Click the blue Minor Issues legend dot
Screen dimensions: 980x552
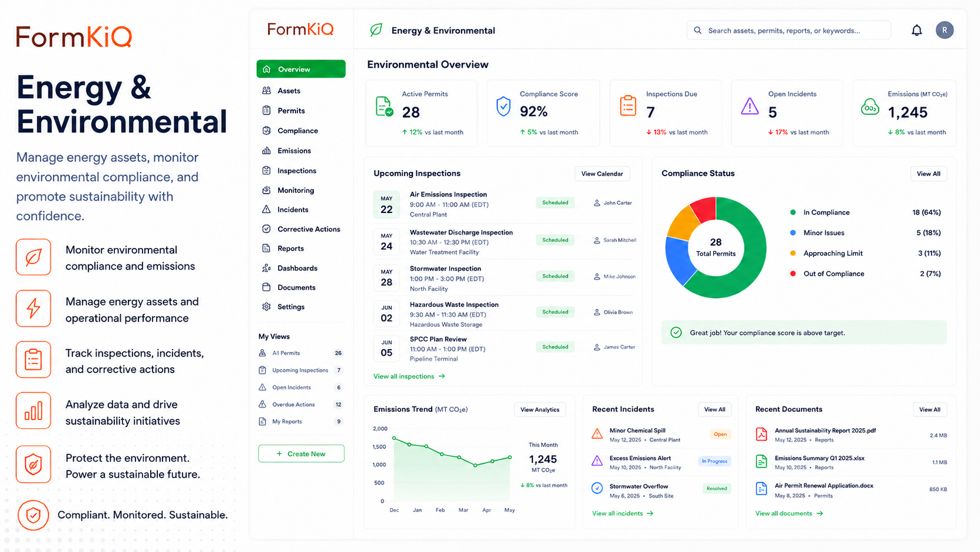click(x=793, y=233)
